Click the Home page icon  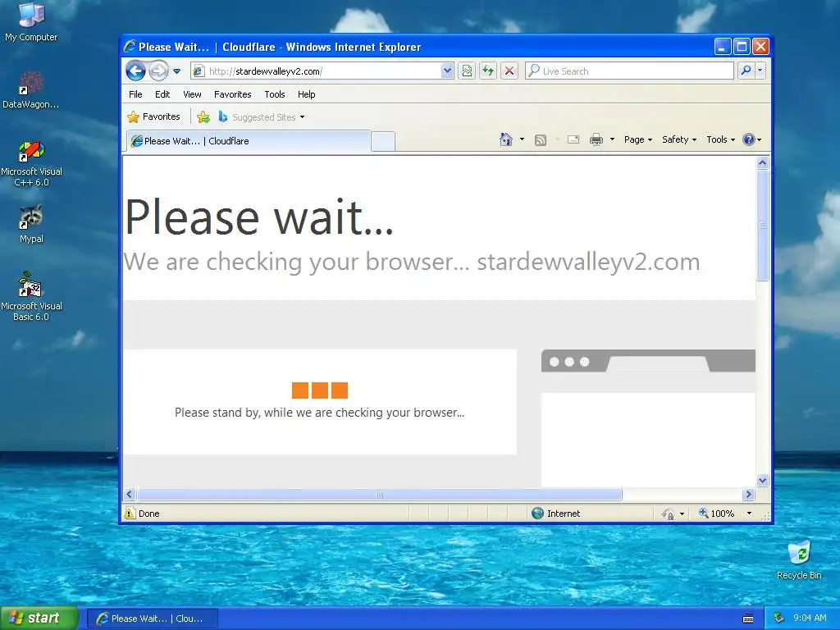505,139
